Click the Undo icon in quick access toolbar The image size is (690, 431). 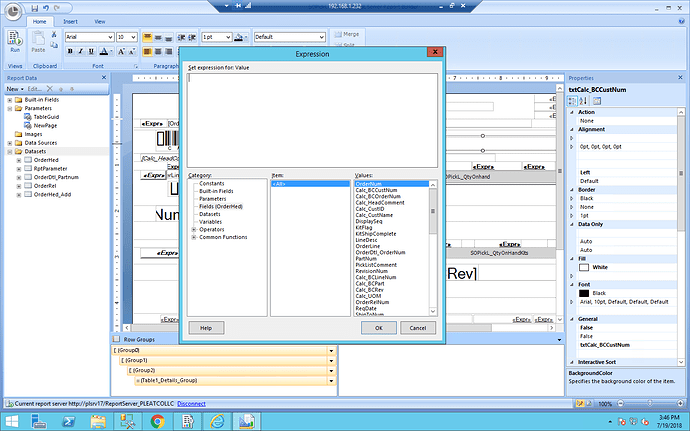[x=46, y=8]
